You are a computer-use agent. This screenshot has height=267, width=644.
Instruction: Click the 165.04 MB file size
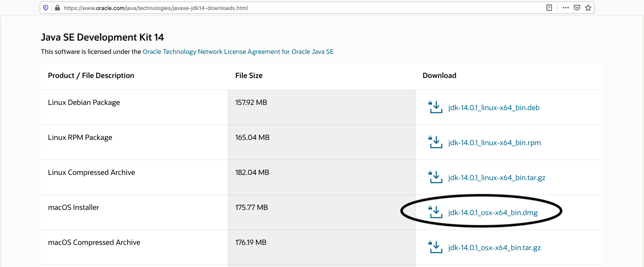[x=252, y=138]
